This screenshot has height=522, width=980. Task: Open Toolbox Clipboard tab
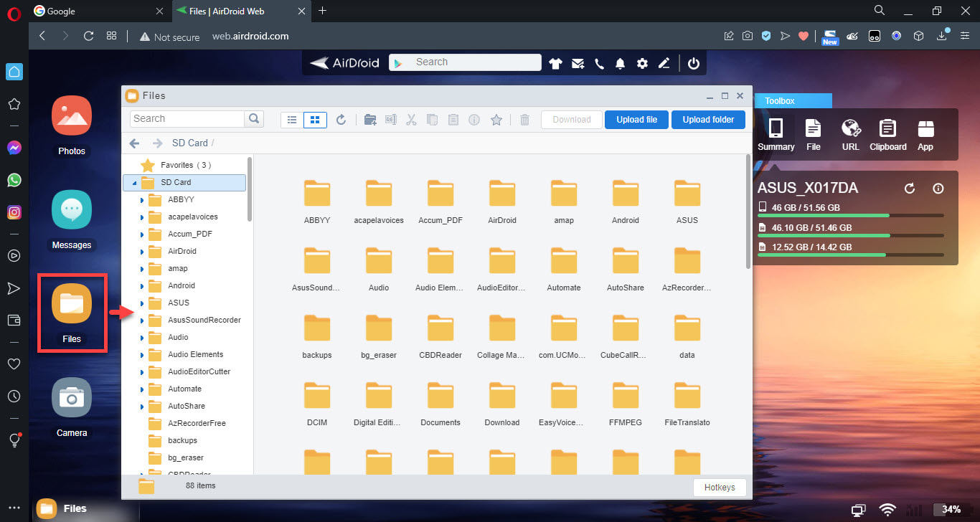pos(888,135)
